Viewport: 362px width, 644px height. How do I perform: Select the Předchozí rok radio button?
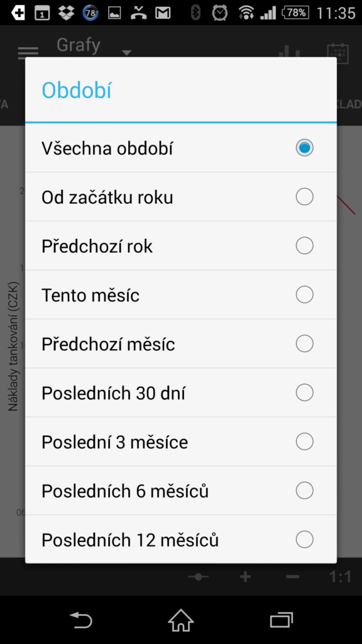point(305,246)
